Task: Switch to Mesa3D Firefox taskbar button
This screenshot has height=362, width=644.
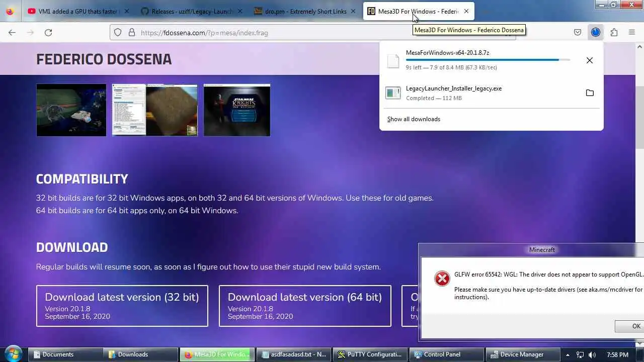Action: pos(217,354)
